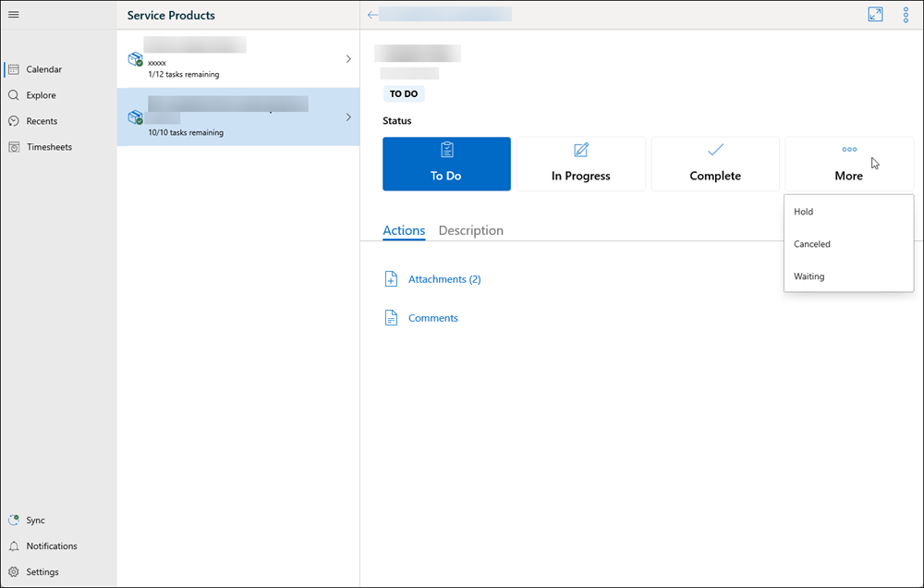The image size is (924, 588).
Task: Click the pencil icon on In Progress
Action: (x=581, y=150)
